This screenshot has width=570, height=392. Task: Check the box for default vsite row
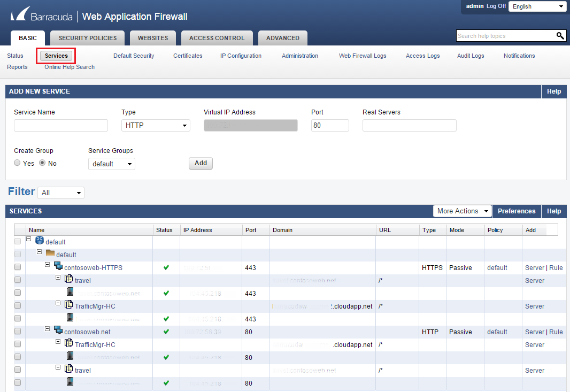tap(18, 241)
